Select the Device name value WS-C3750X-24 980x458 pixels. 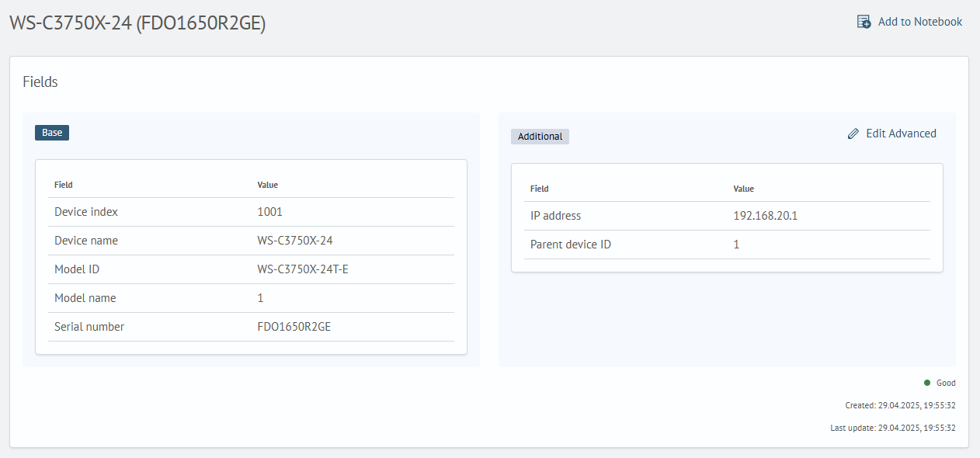coord(295,241)
